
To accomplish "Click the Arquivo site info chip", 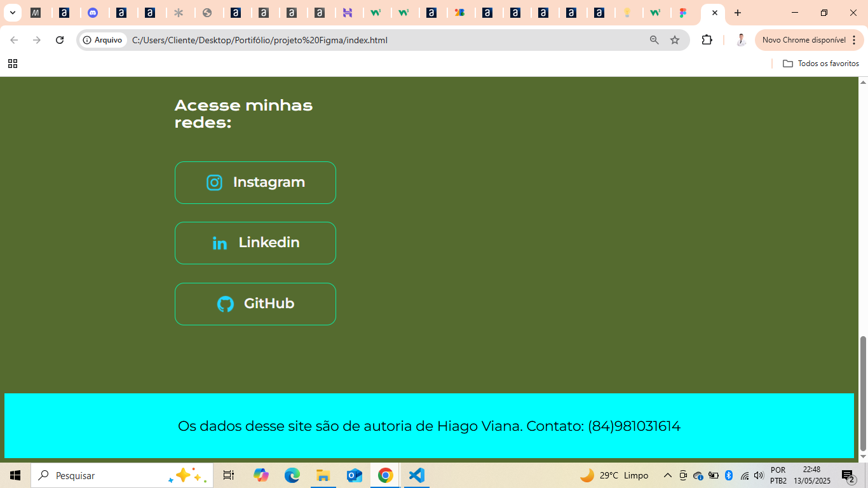I will [x=102, y=40].
